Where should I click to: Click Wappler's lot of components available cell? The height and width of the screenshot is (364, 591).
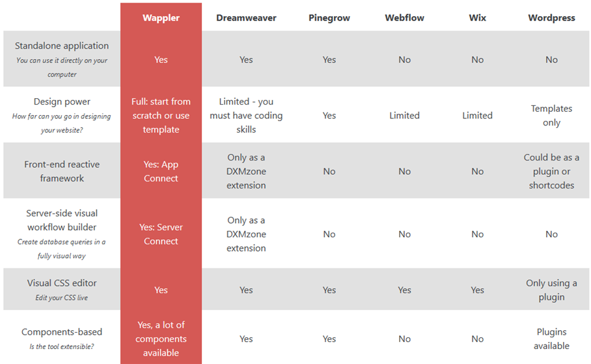coord(161,339)
